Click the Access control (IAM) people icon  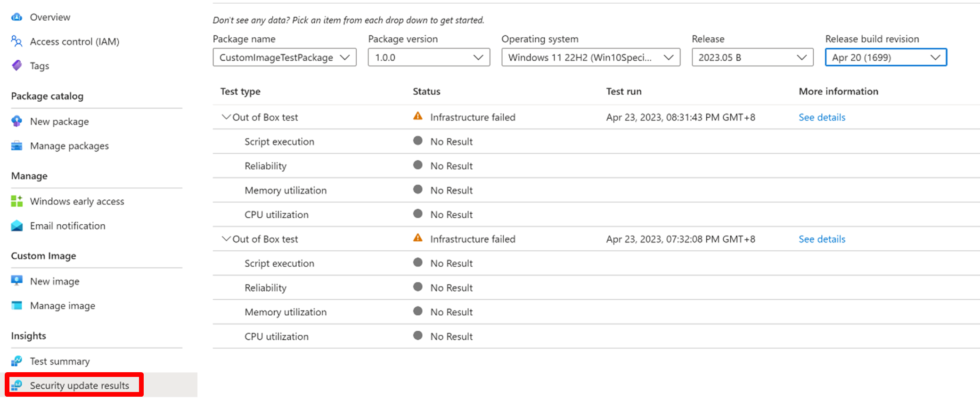[17, 41]
